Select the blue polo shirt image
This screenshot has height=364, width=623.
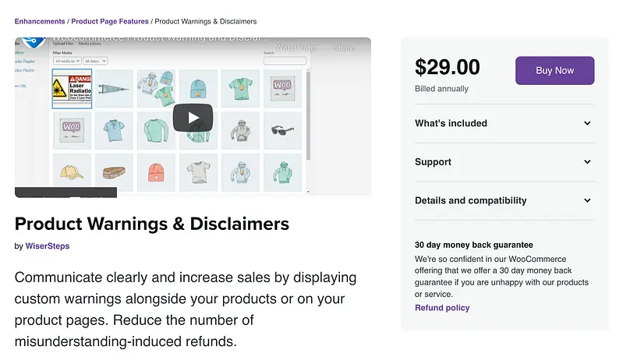click(x=114, y=130)
